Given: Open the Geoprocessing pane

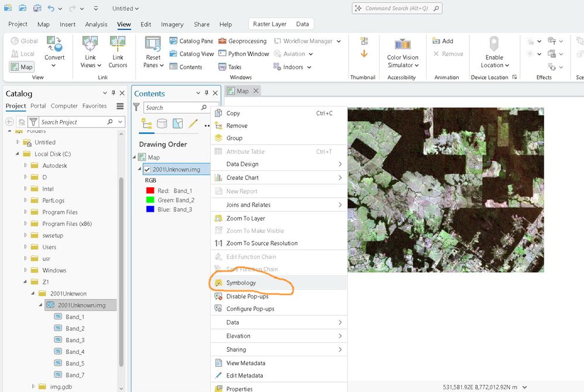Looking at the screenshot, I should [242, 41].
